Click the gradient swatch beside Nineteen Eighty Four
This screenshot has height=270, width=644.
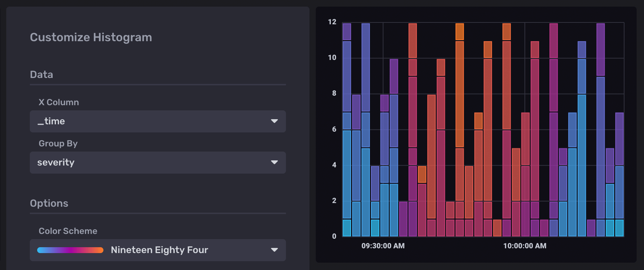click(70, 250)
